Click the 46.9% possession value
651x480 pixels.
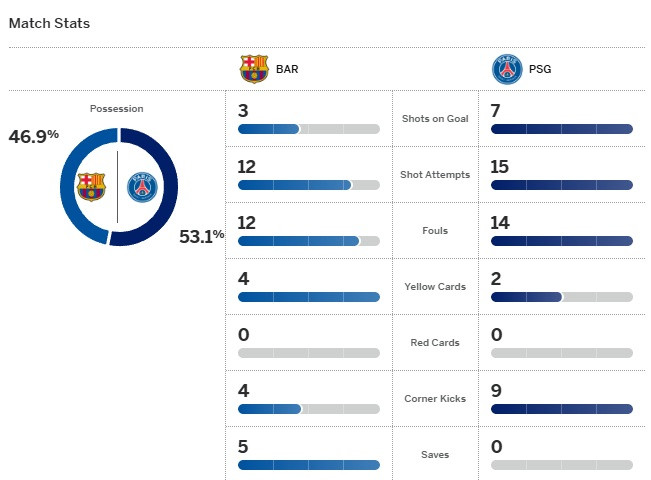(34, 135)
